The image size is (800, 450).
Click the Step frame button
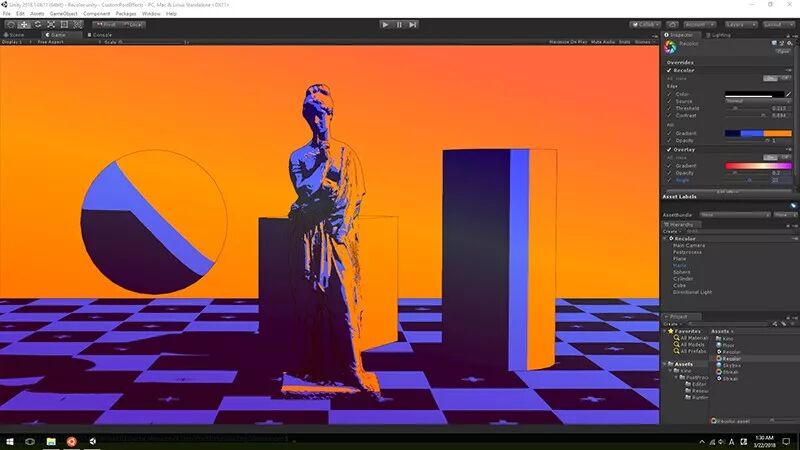(413, 24)
